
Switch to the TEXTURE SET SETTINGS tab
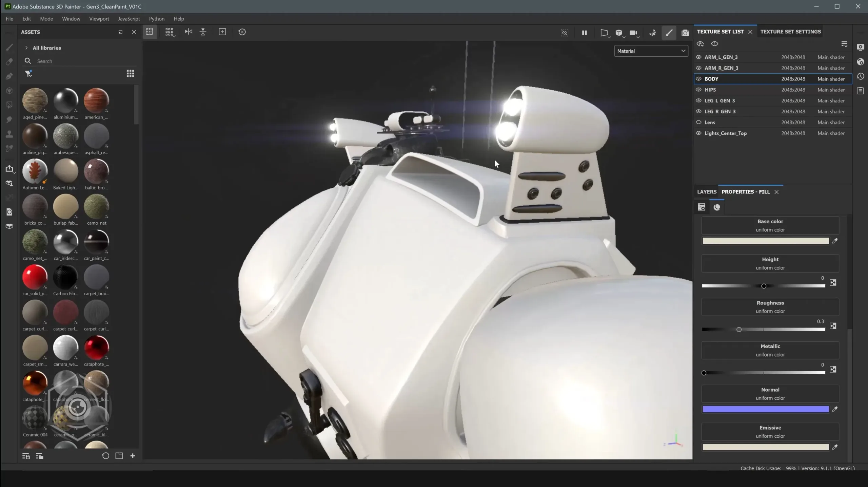click(x=790, y=31)
